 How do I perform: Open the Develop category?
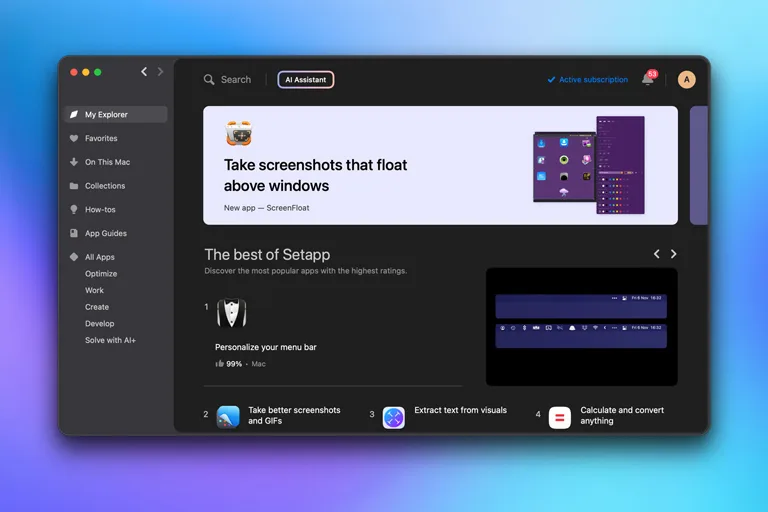click(x=99, y=323)
